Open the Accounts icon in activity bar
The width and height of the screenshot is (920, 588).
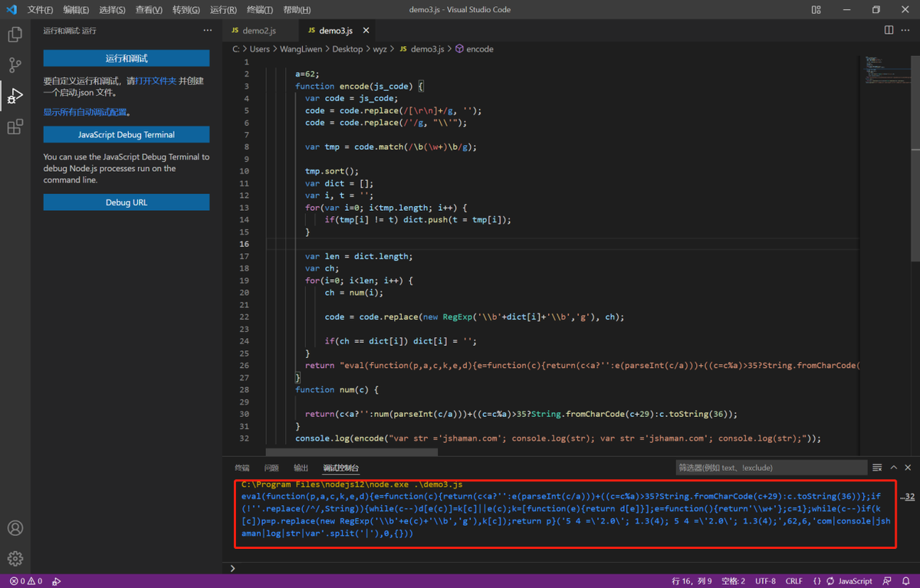[x=15, y=528]
